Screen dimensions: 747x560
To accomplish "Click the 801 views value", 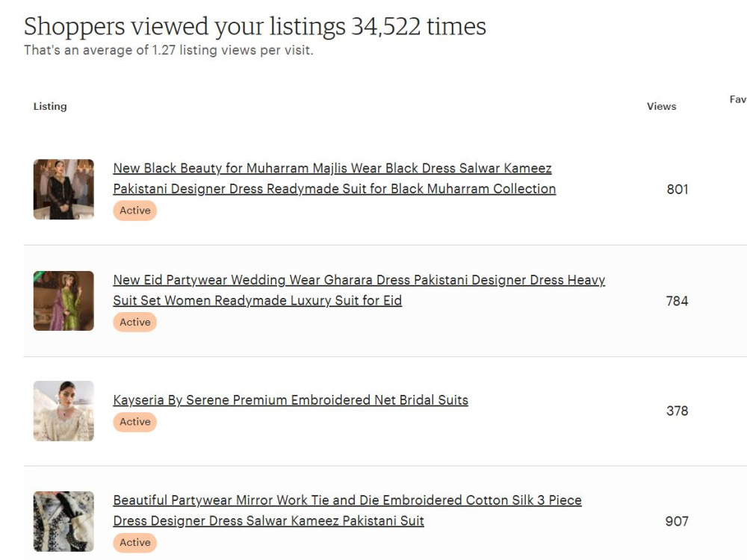I will 678,189.
